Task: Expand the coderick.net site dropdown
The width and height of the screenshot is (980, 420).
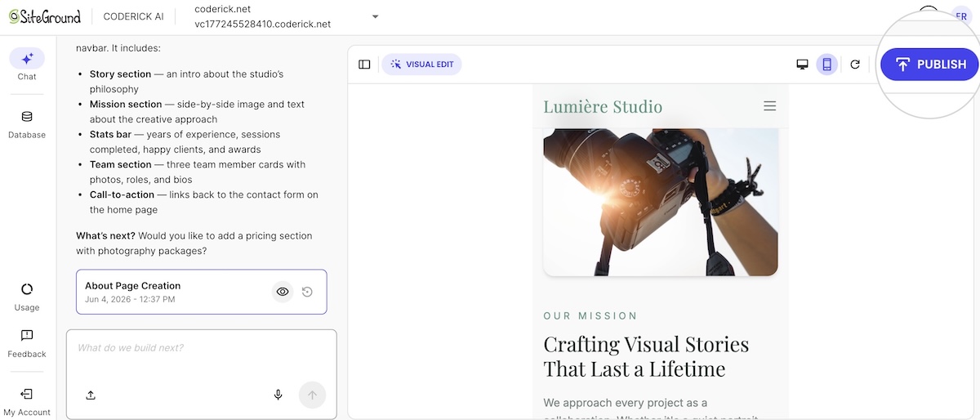Action: coord(375,16)
